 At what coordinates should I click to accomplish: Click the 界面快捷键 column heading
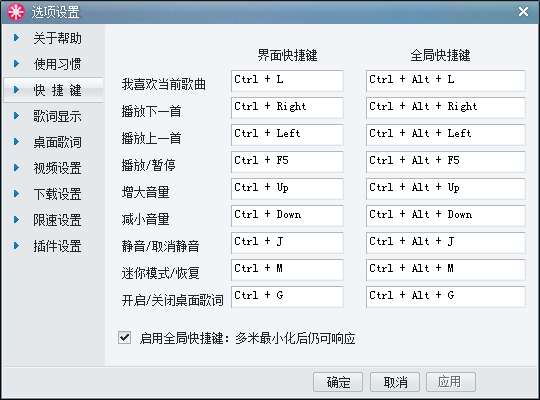click(288, 55)
